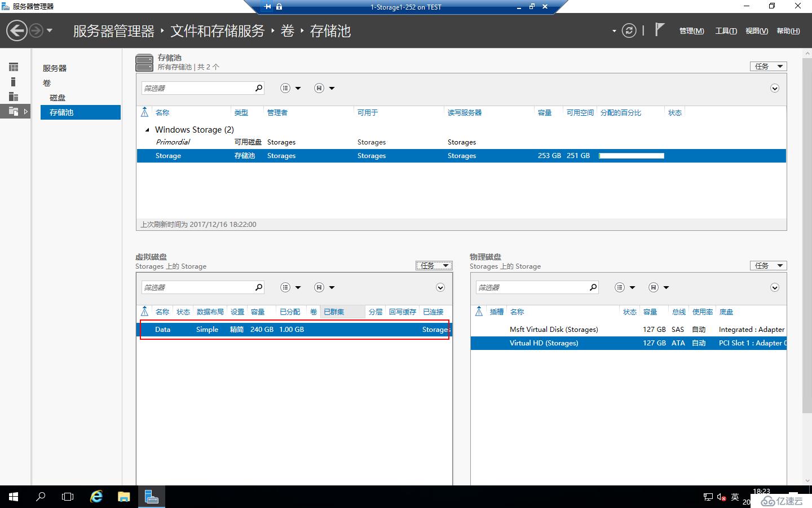
Task: Open 磁盘 page in navigation list
Action: coord(58,98)
